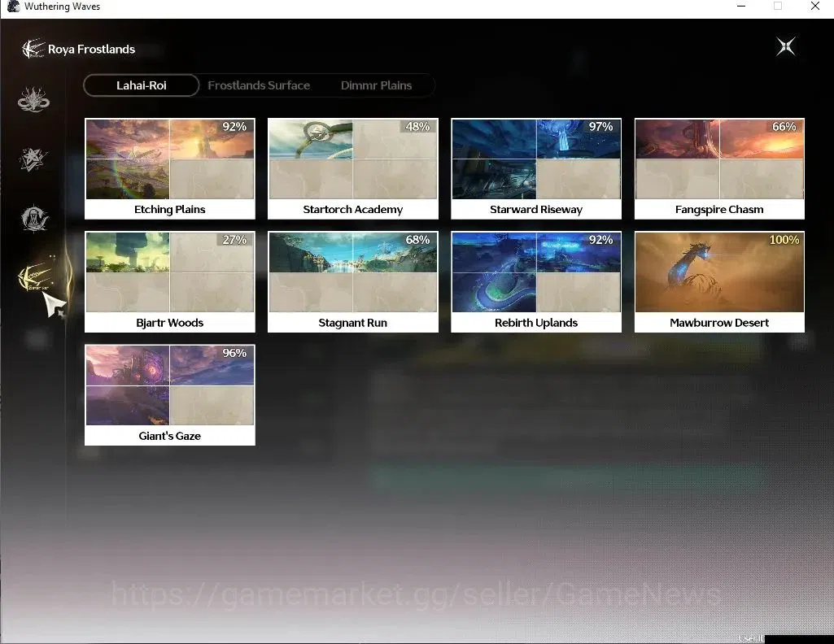This screenshot has height=644, width=834.
Task: Click the 97% progress on Starward Riseway
Action: click(x=601, y=127)
